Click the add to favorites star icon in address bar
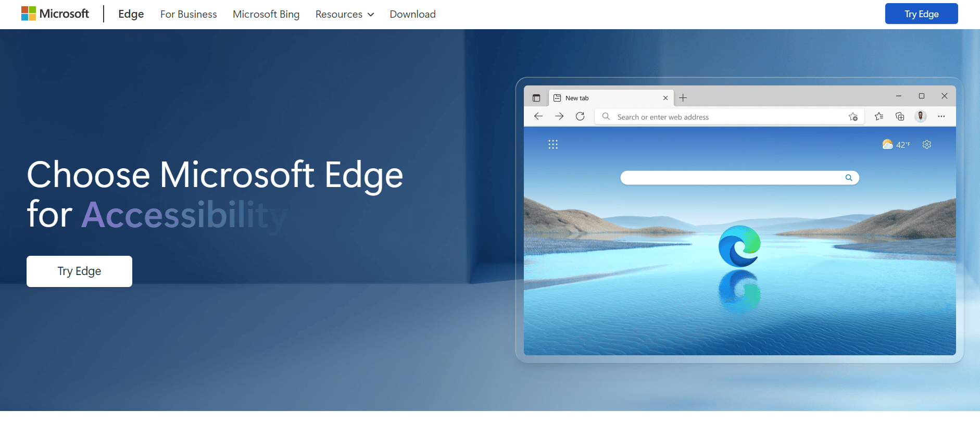Image resolution: width=980 pixels, height=423 pixels. tap(853, 117)
